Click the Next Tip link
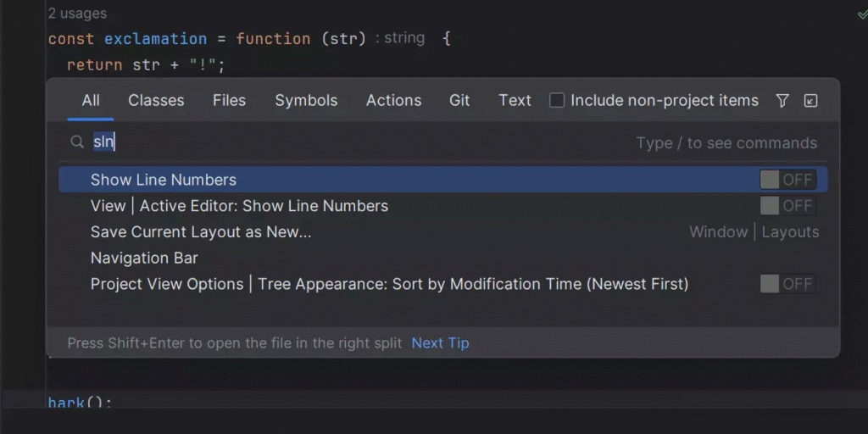Screen dimensions: 868x434 point(440,343)
